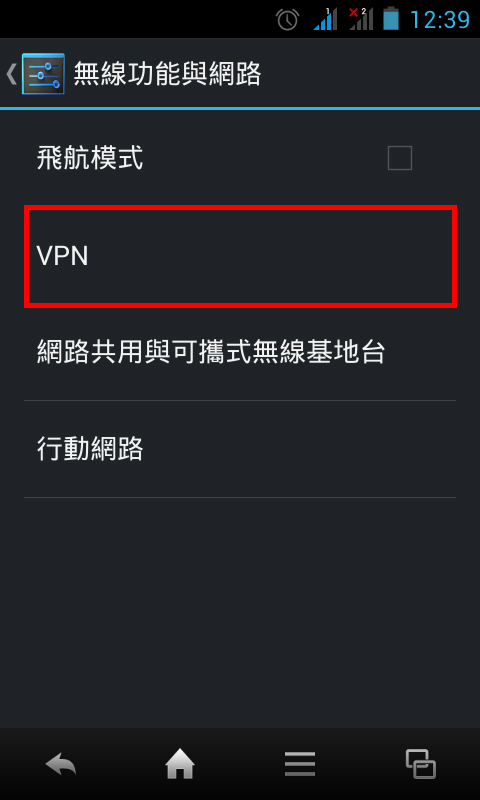Click the empty area below 行動網路

pos(240,612)
